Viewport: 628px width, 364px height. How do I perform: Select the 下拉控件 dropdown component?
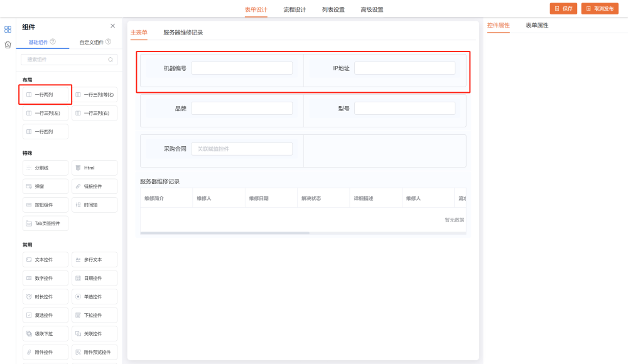click(94, 315)
